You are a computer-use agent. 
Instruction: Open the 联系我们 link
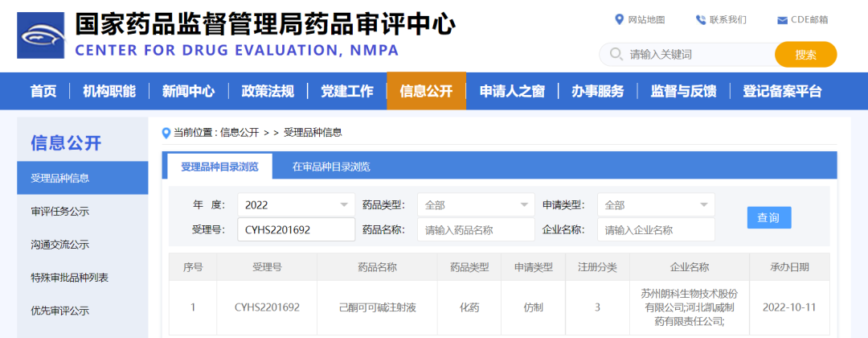click(728, 20)
